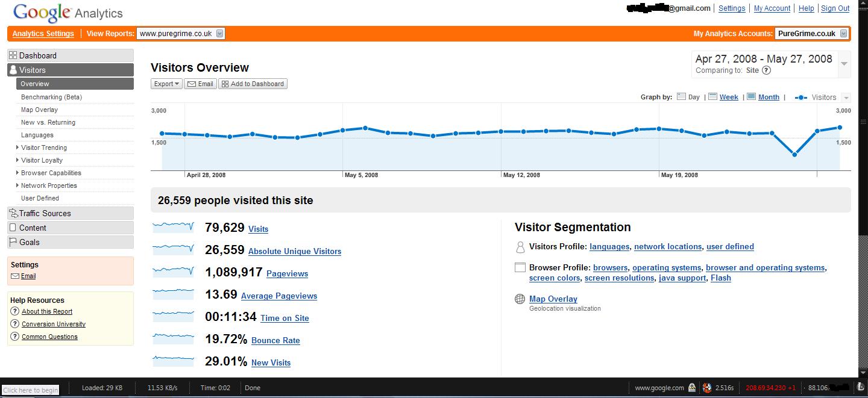Screen dimensions: 868x398
Task: Open the Visitors metric graph dropdown
Action: (x=846, y=98)
